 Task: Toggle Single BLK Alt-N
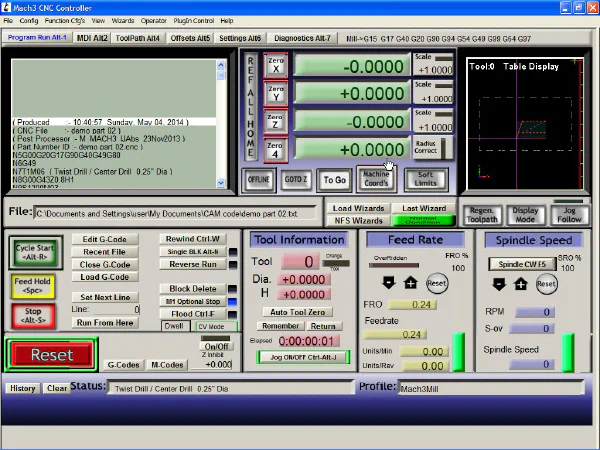click(x=193, y=251)
